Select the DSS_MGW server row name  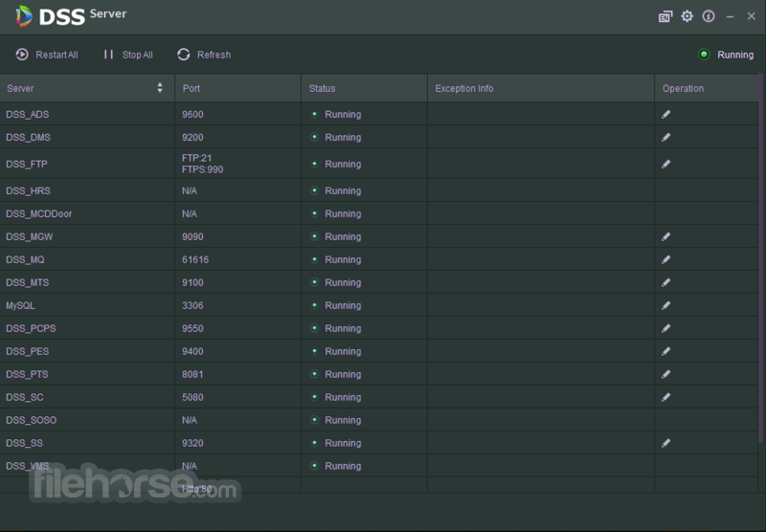point(30,236)
